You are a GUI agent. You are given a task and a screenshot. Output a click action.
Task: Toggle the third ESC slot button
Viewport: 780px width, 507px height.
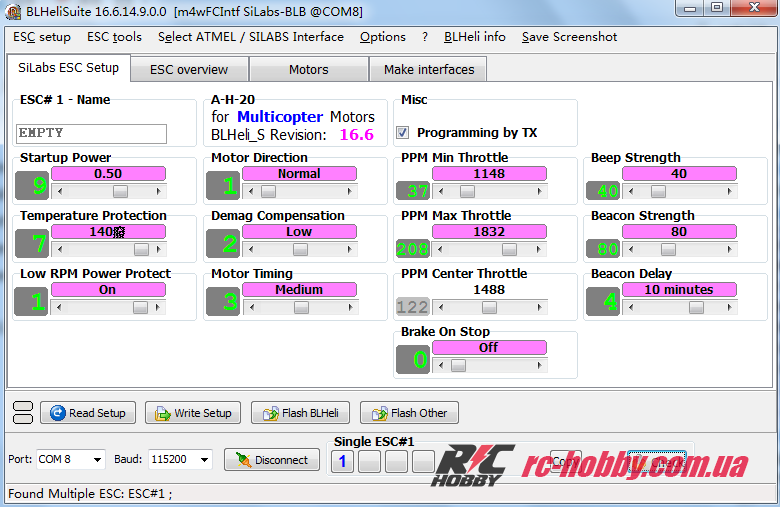click(396, 461)
